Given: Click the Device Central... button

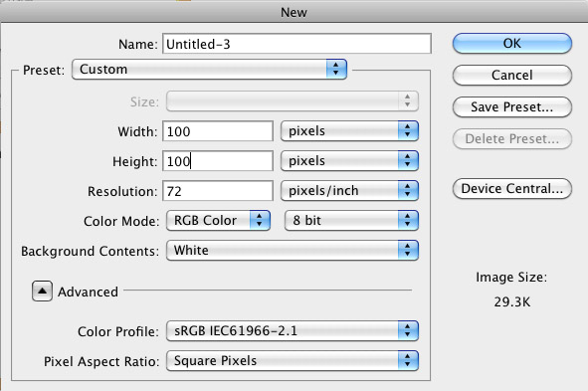Looking at the screenshot, I should (512, 189).
